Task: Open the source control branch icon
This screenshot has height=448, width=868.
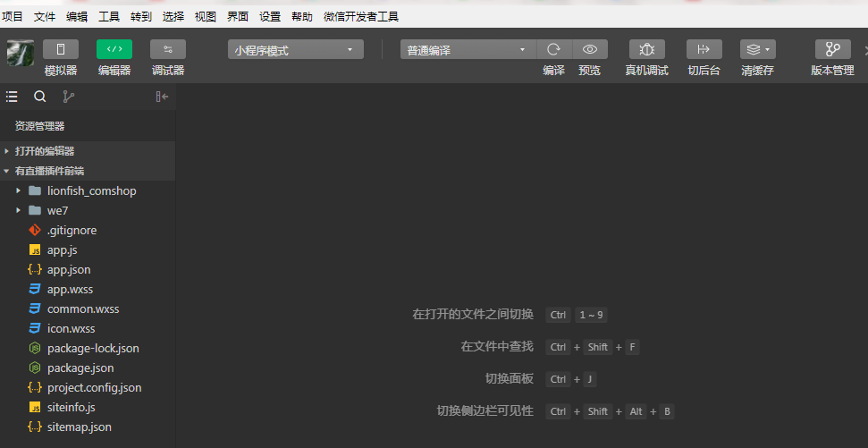Action: point(69,97)
